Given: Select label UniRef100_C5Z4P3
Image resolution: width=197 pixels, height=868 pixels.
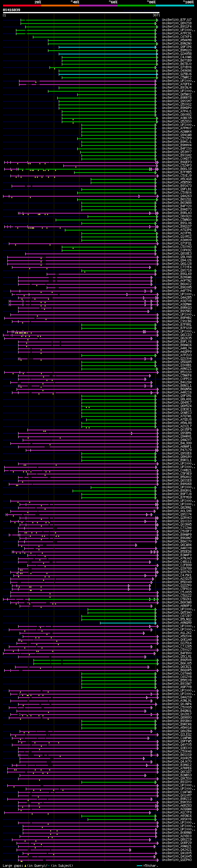Looking at the screenshot, I should 177,165.
